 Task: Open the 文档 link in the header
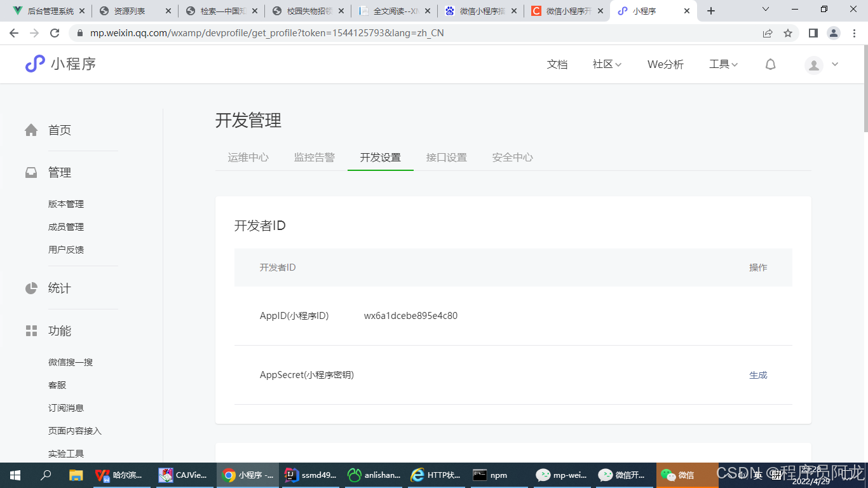557,64
